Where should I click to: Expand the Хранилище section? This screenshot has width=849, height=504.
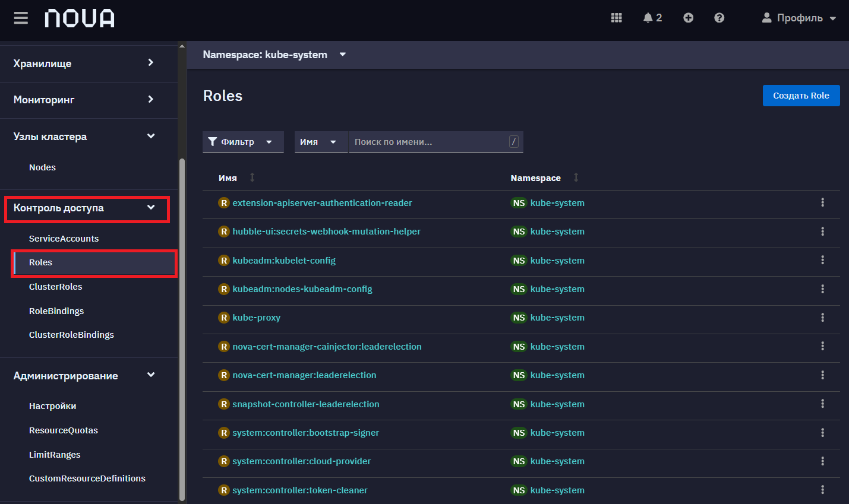pyautogui.click(x=84, y=63)
